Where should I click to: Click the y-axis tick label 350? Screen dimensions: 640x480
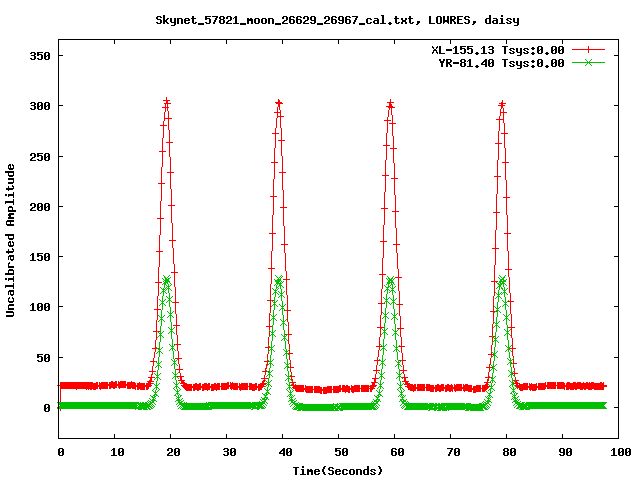pyautogui.click(x=40, y=56)
